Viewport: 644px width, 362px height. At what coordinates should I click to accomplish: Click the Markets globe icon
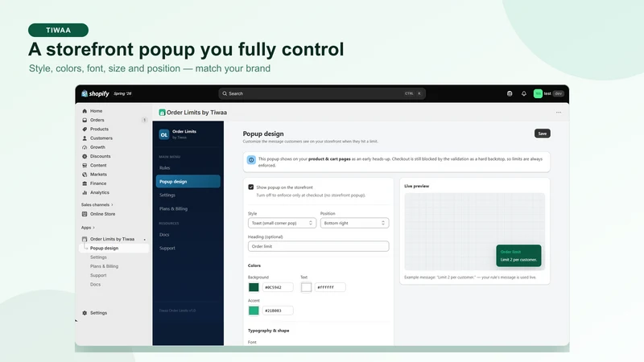[85, 175]
